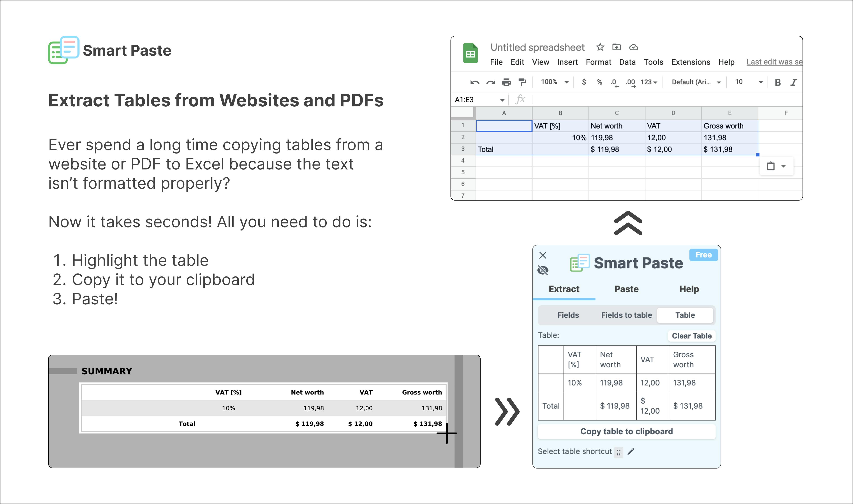
Task: Open the Default (Ari... font dropdown
Action: click(696, 82)
